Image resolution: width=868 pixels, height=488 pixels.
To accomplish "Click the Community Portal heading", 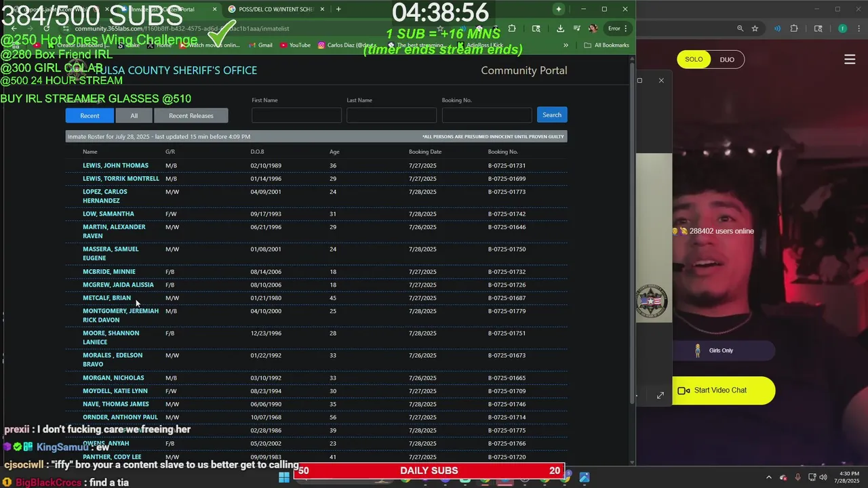I will (524, 70).
